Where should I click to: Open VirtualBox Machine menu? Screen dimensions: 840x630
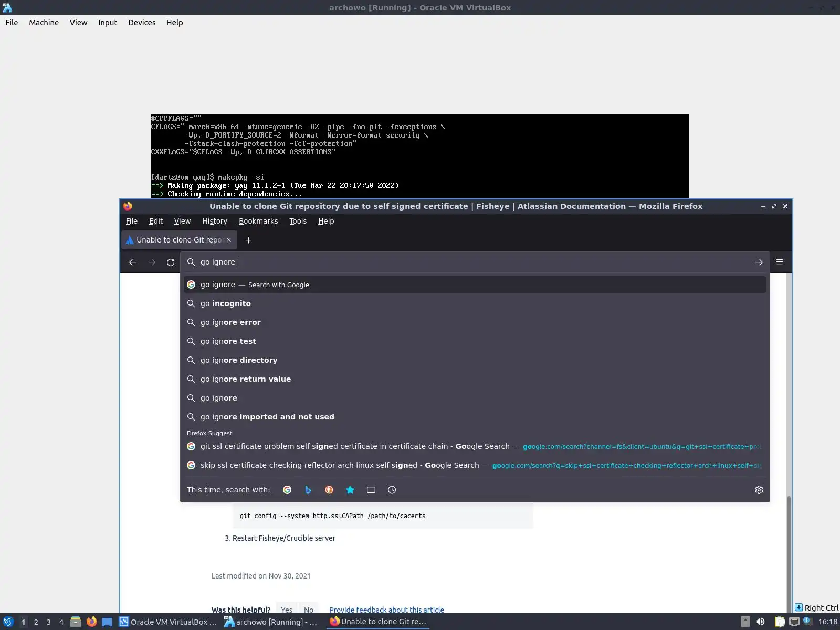click(x=44, y=23)
